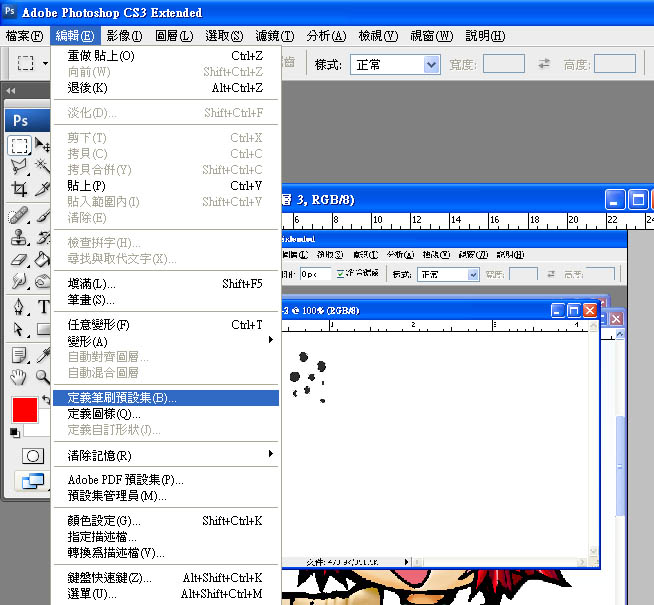Choose 退後(K) menu entry
This screenshot has height=605, width=654.
(166, 88)
